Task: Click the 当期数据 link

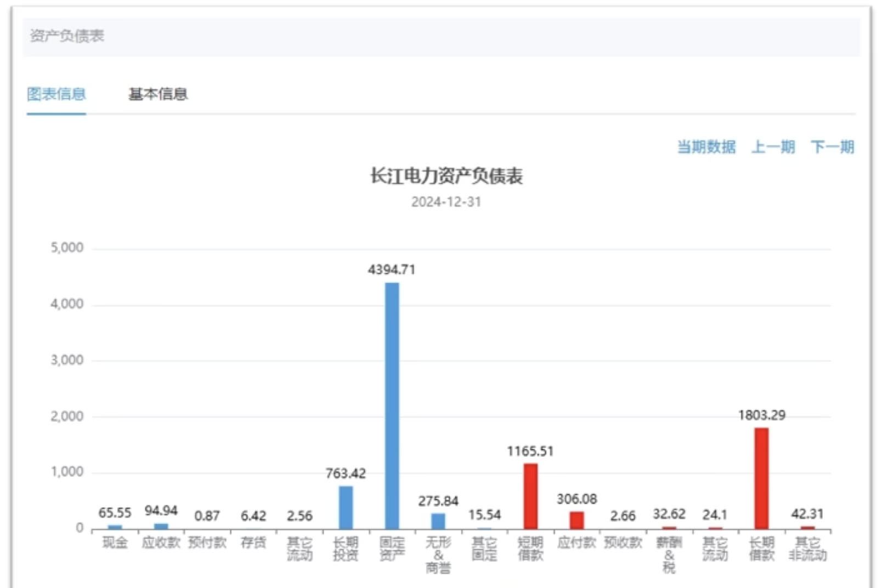Action: point(706,147)
